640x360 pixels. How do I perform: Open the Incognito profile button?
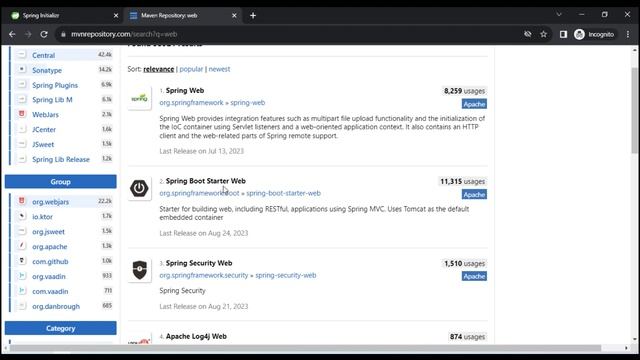pos(594,34)
